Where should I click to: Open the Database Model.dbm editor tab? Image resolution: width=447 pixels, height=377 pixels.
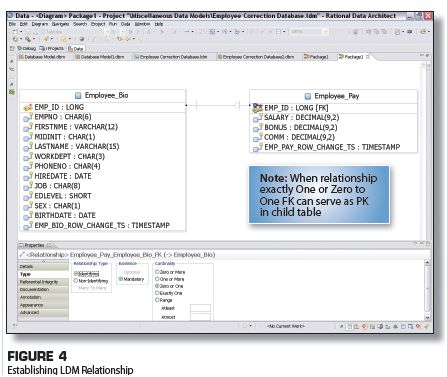42,57
